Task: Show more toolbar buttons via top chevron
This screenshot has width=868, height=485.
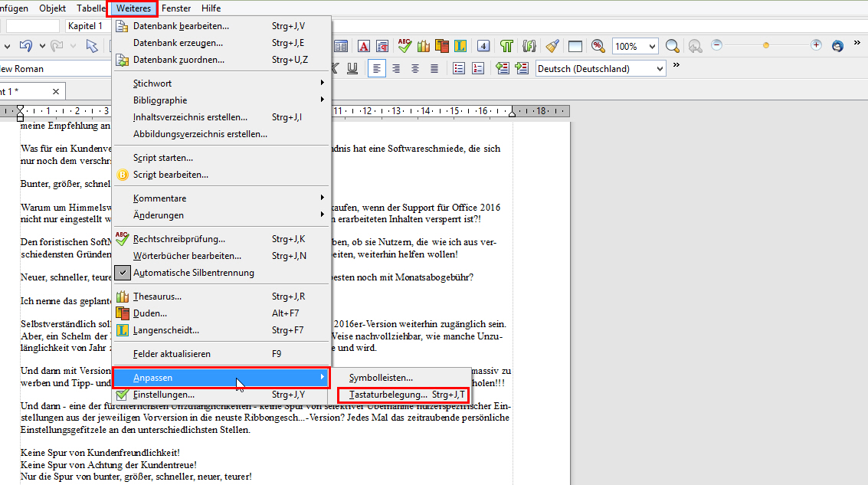Action: coord(857,43)
